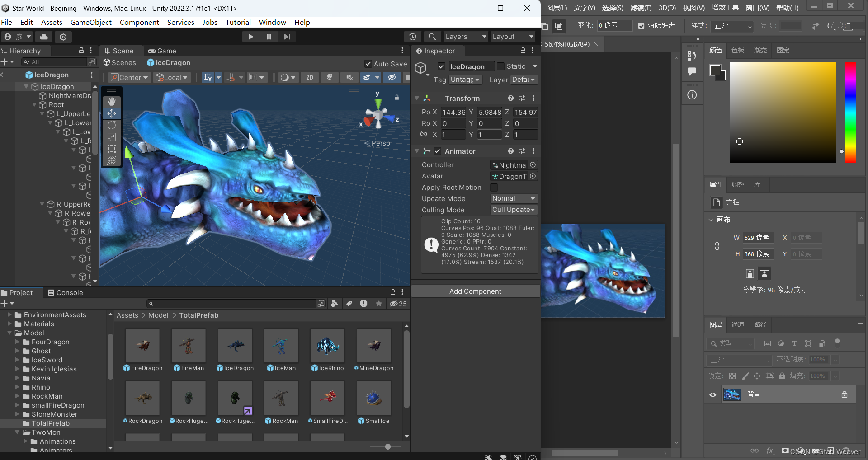Open Photoshop Properties info icon
Screen dimensions: 868x460
coord(692,95)
